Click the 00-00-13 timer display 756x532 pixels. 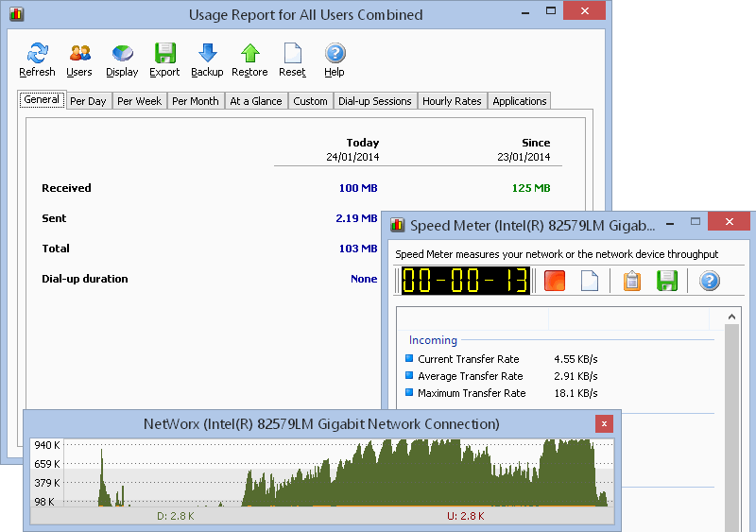(x=466, y=281)
